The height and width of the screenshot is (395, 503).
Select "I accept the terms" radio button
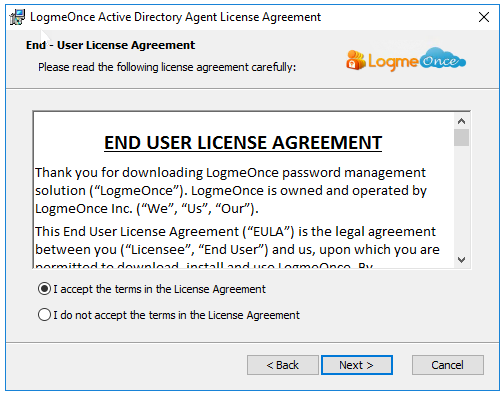(44, 289)
